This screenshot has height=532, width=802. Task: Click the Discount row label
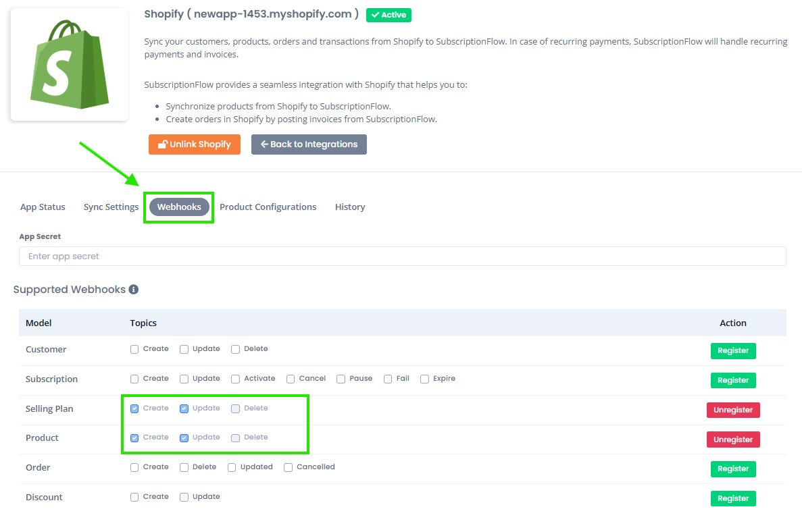(x=44, y=498)
